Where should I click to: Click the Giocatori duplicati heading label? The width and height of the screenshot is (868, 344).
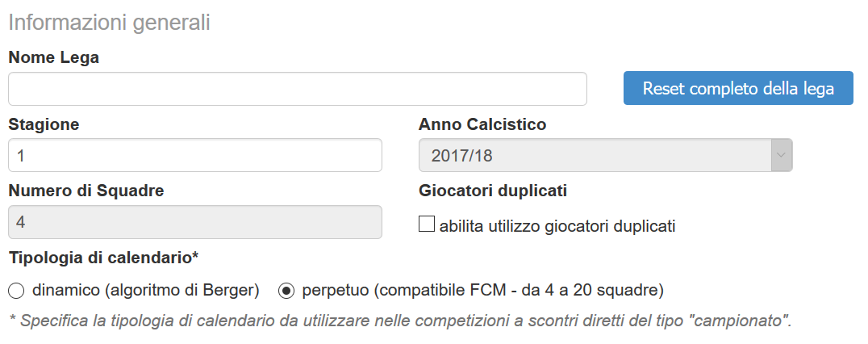coord(493,191)
